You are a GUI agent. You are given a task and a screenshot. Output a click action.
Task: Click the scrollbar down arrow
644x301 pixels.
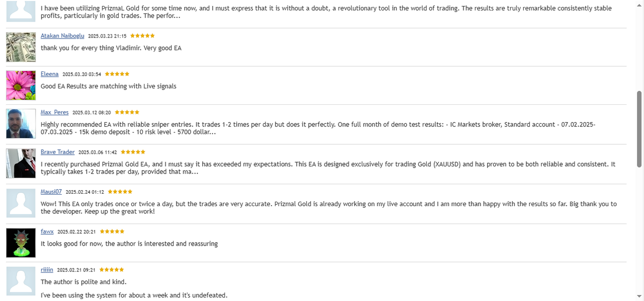(x=640, y=296)
